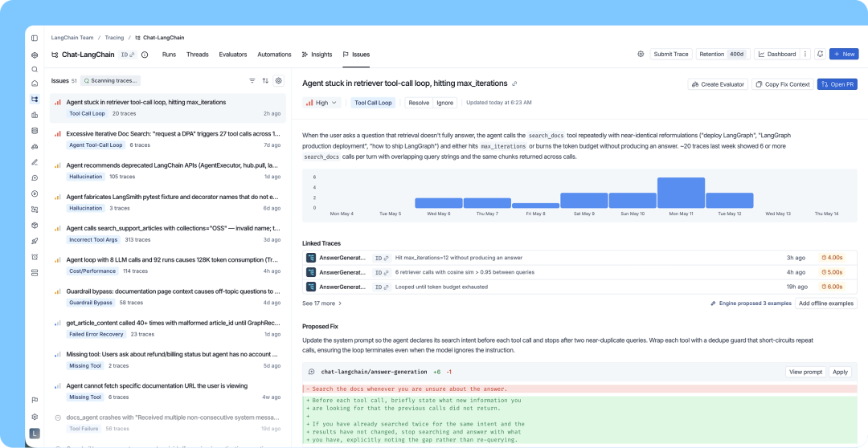Expand 'See 17 more' linked traces

tap(322, 303)
